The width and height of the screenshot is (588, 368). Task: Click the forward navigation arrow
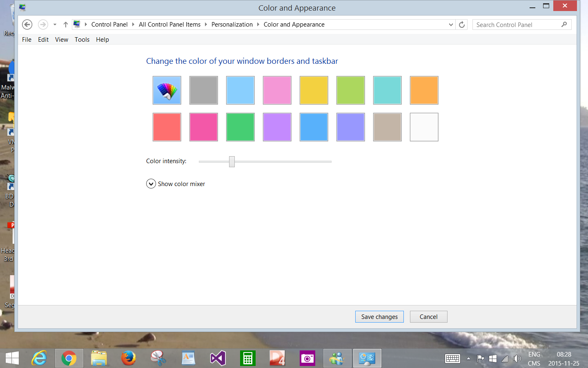(x=43, y=25)
